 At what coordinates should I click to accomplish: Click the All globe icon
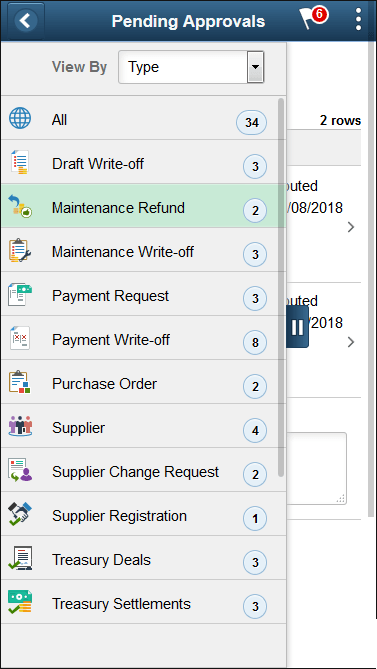[x=20, y=118]
